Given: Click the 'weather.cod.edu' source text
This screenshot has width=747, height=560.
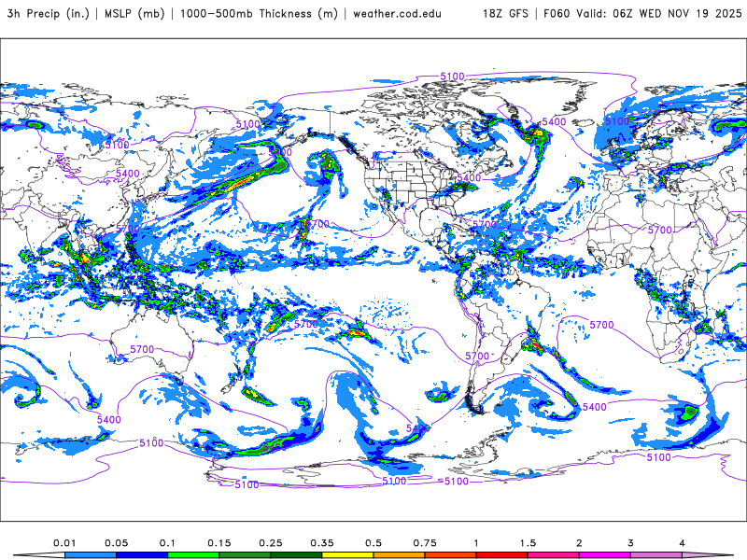Looking at the screenshot, I should [397, 13].
